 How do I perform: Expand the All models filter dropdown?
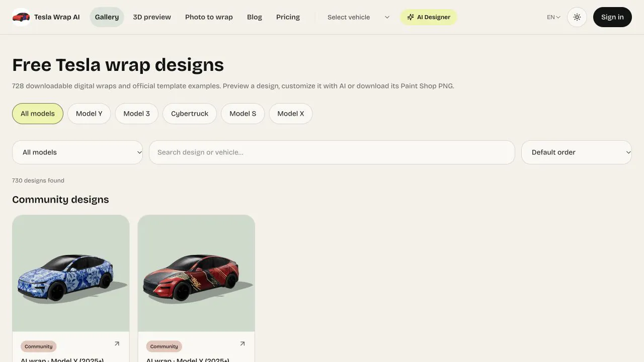[x=77, y=152]
